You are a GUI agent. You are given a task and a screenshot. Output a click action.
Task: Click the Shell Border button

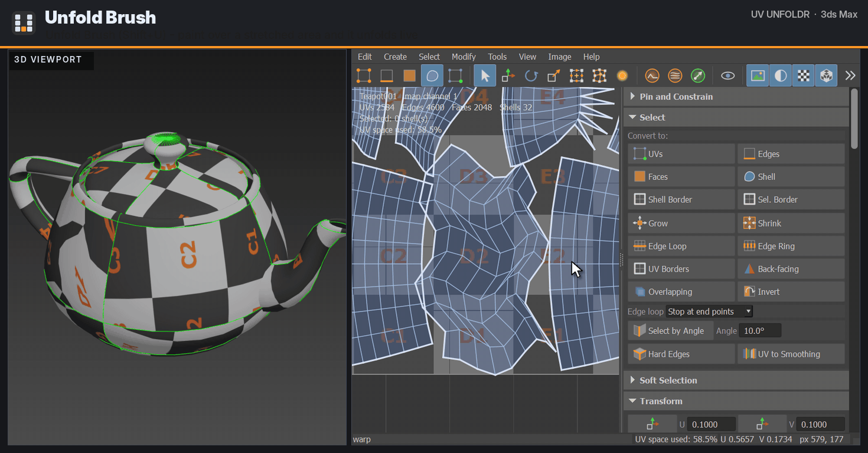pos(681,199)
